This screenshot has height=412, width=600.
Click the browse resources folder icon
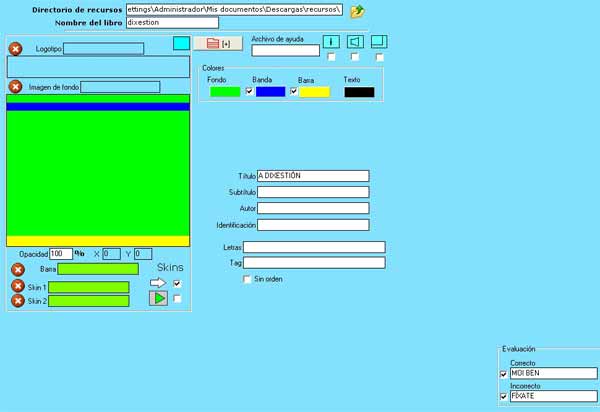coord(357,11)
